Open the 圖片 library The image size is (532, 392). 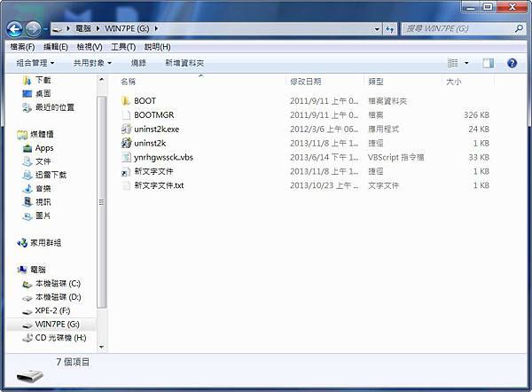point(43,216)
